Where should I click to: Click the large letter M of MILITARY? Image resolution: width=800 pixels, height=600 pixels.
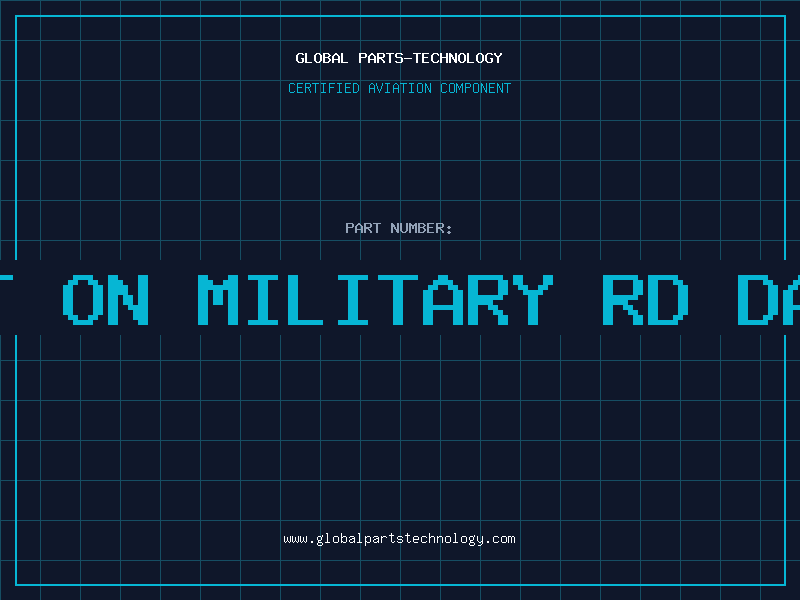[x=218, y=300]
